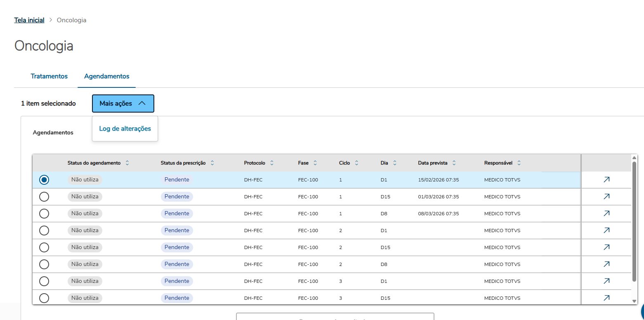Screen dimensions: 644x320
Task: Click the table's vertical scrollbar down arrow
Action: point(635,301)
